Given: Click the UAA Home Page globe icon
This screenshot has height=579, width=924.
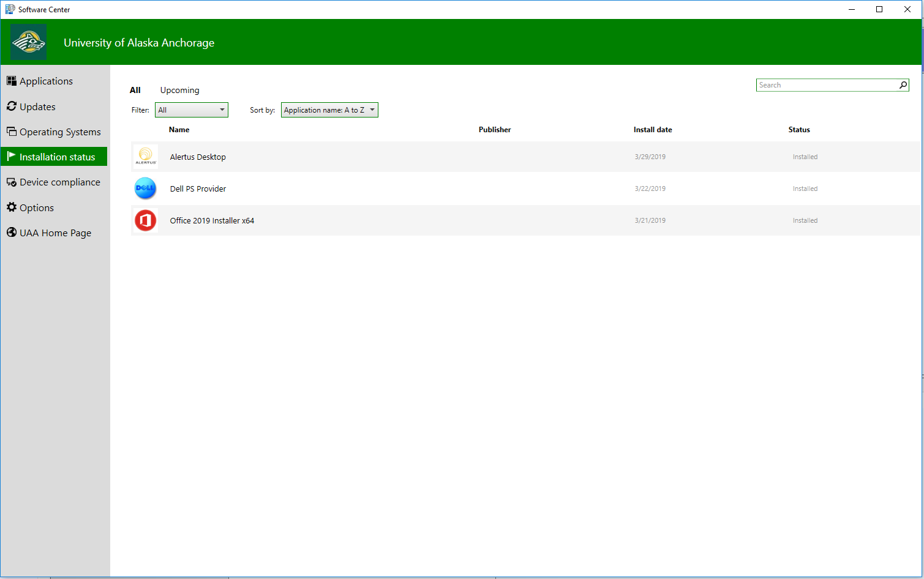Looking at the screenshot, I should click(12, 233).
